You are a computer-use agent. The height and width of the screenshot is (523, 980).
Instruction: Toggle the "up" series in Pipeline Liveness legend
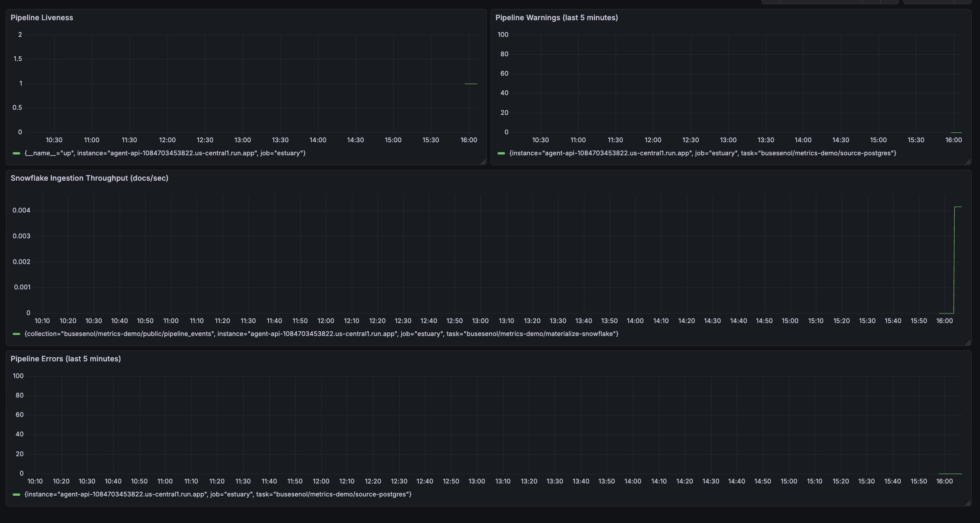(x=165, y=153)
